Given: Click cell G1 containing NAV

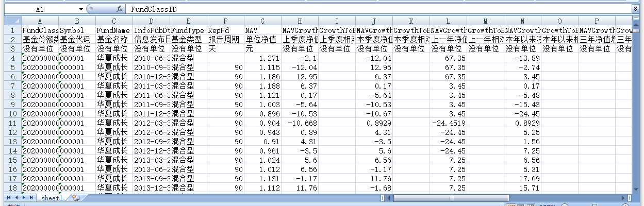Looking at the screenshot, I should (x=263, y=30).
